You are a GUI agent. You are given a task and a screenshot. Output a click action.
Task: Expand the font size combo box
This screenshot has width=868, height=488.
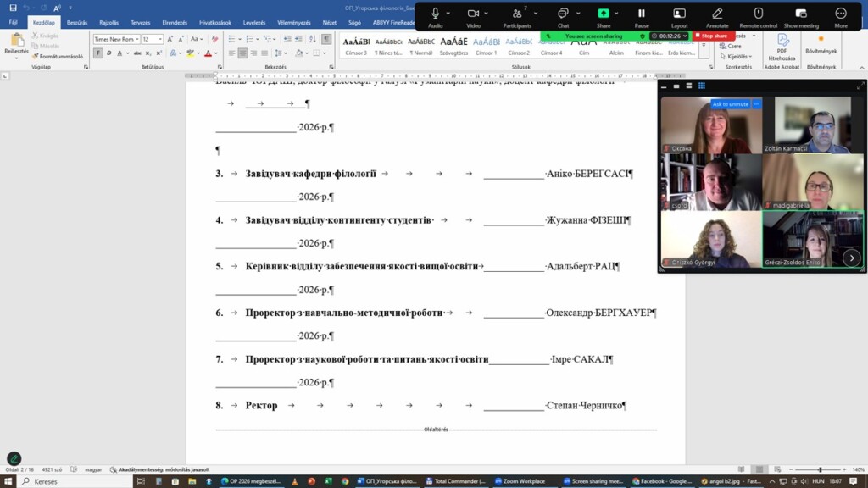[x=159, y=39]
